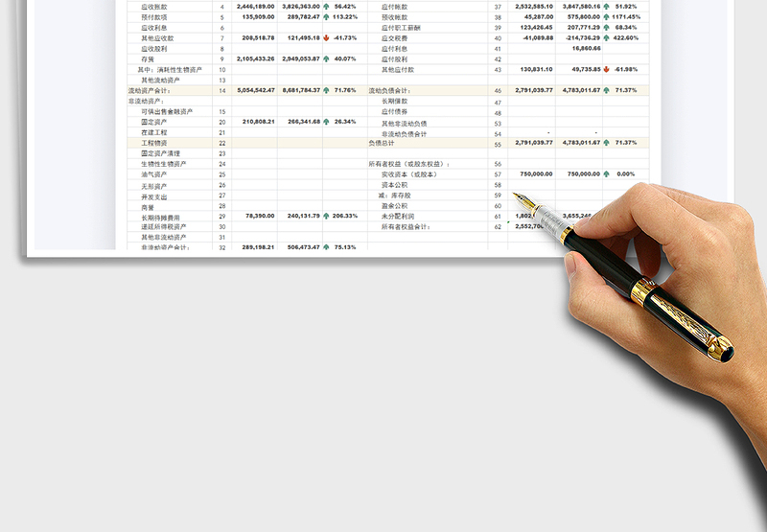Viewport: 767px width, 532px height.
Task: Click the green up arrow beside 1171.45%
Action: (606, 16)
